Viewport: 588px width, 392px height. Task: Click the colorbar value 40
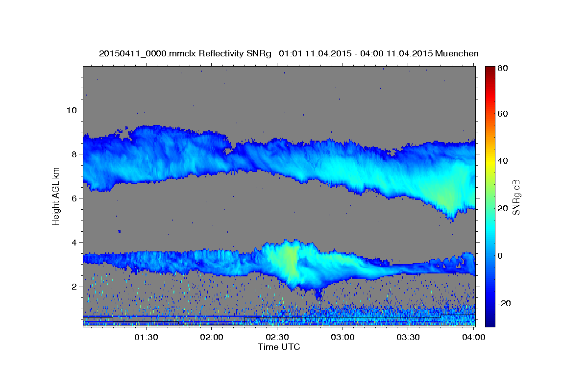(502, 161)
